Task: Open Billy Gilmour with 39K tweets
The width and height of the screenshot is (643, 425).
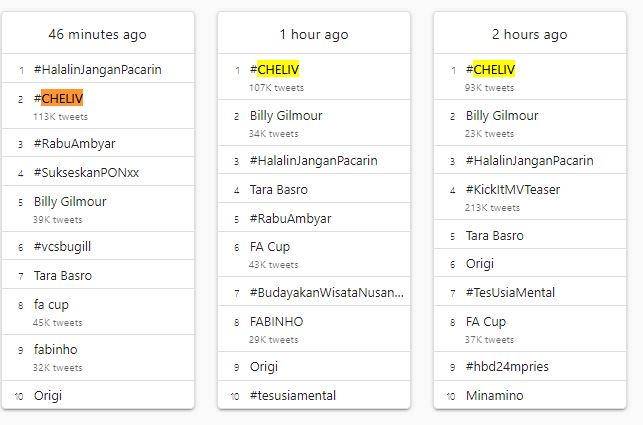Action: click(70, 201)
